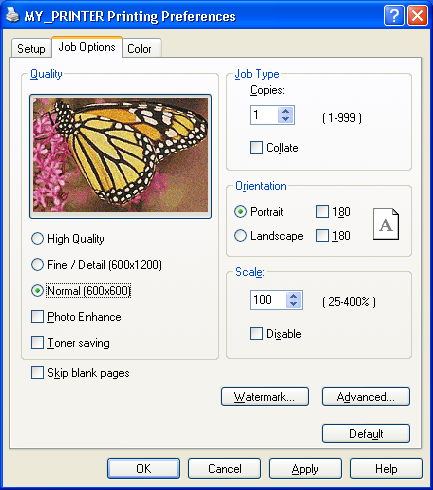Open the Color tab
Viewport: 433px width, 490px height.
141,49
